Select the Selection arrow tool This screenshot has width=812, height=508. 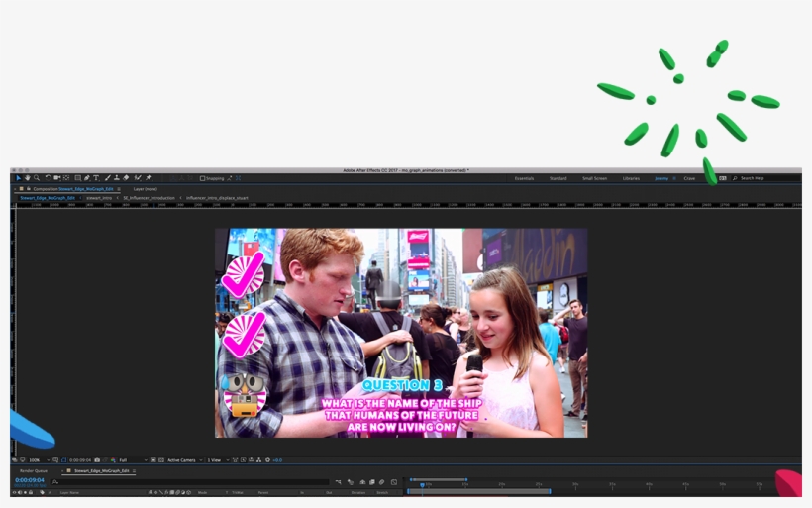[18, 178]
